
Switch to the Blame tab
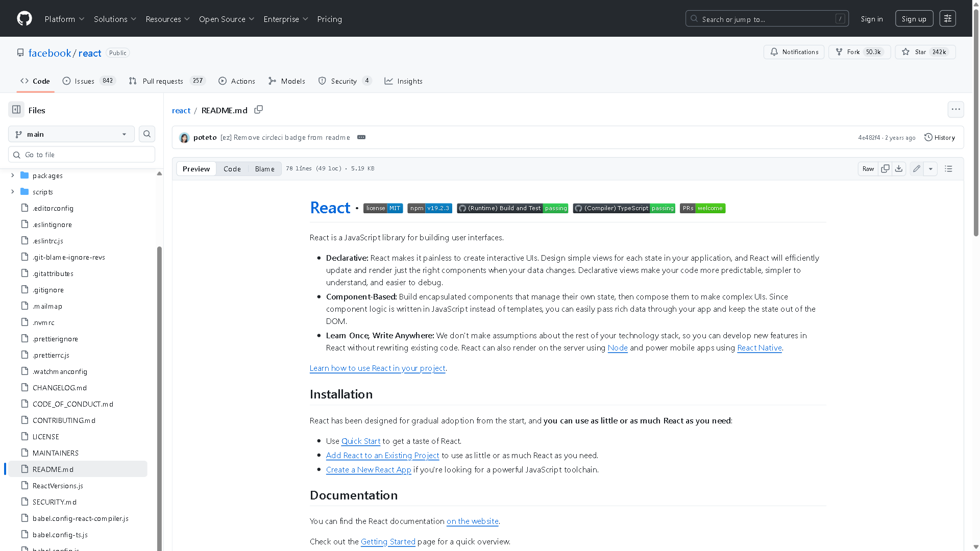(x=264, y=168)
